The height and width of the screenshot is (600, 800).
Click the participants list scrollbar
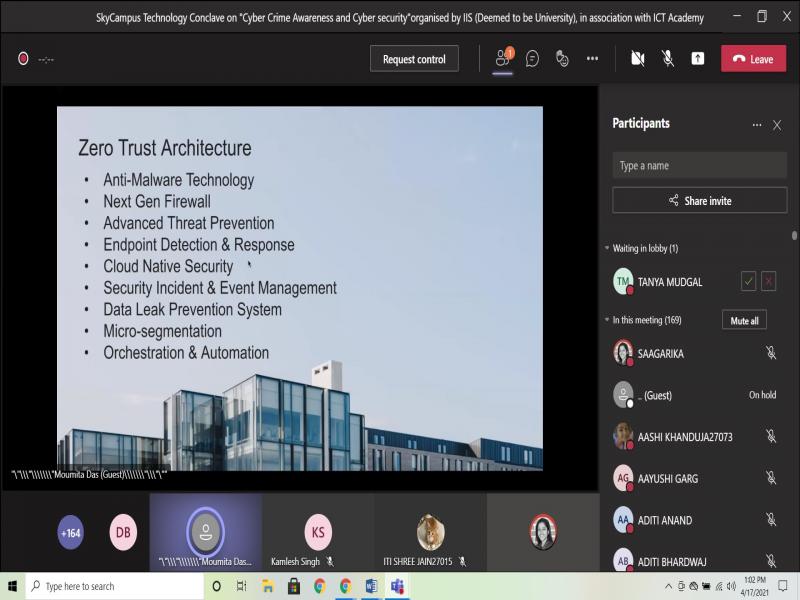(x=795, y=237)
